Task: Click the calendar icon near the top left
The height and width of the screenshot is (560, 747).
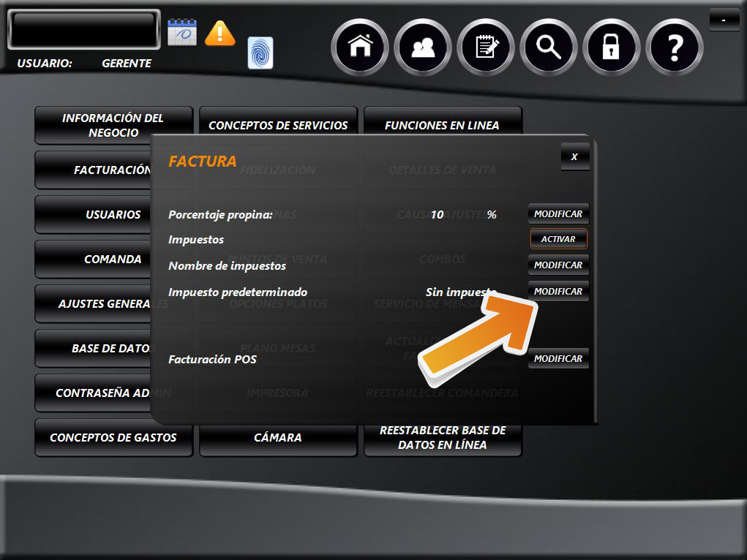Action: pos(182,33)
